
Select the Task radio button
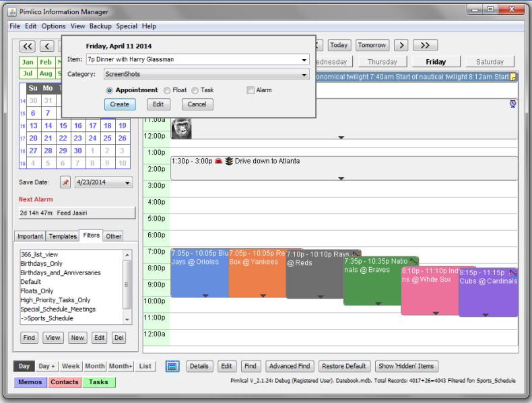195,90
